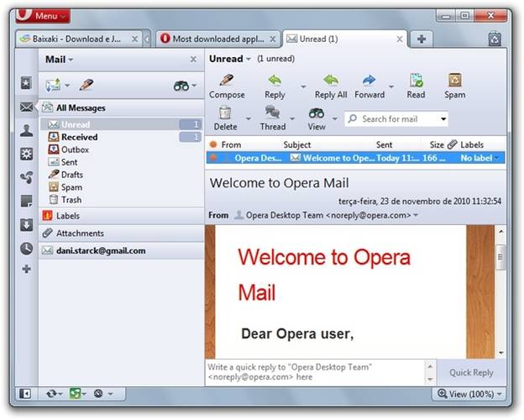
Task: Sort messages by Sent column
Action: (384, 144)
